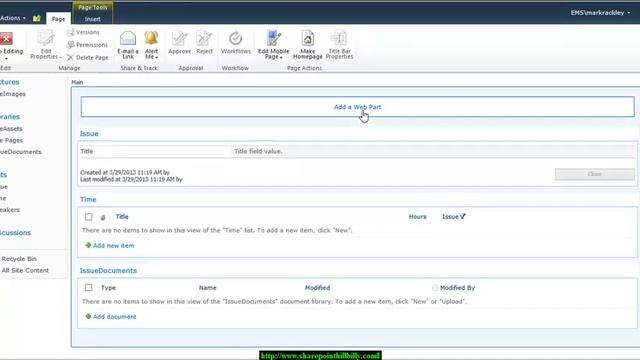Click the green plus next to Add new item
This screenshot has height=360, width=640.
[88, 245]
